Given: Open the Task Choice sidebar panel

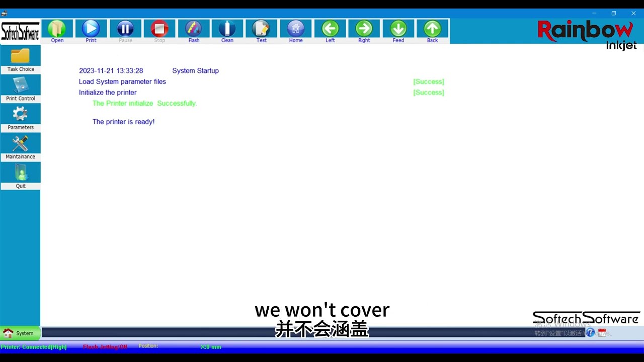Looking at the screenshot, I should [x=21, y=59].
